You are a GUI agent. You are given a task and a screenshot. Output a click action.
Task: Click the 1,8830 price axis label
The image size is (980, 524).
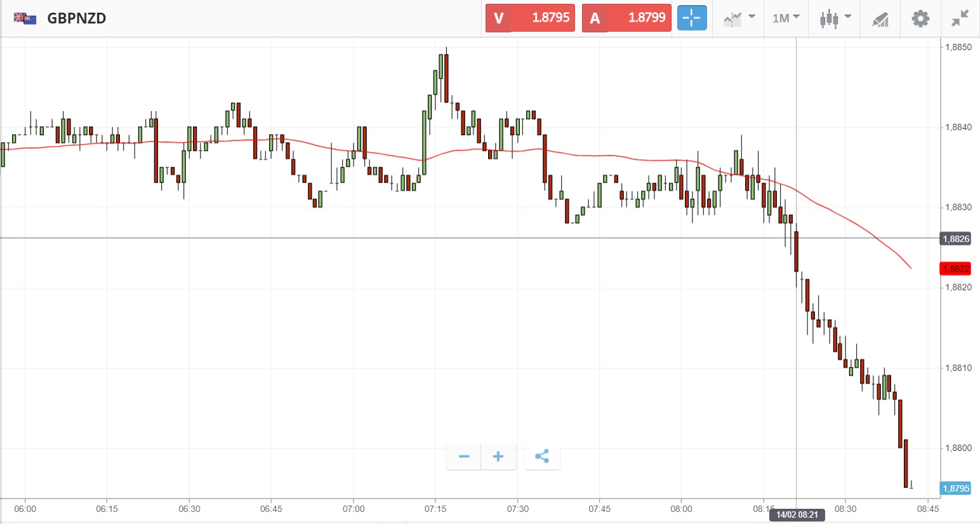[x=958, y=207]
